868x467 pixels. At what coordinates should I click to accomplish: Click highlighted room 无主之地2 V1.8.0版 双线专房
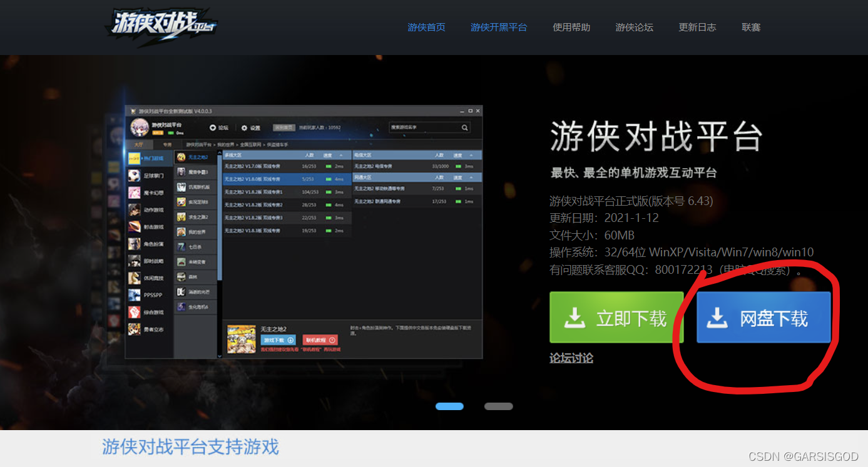coord(287,179)
